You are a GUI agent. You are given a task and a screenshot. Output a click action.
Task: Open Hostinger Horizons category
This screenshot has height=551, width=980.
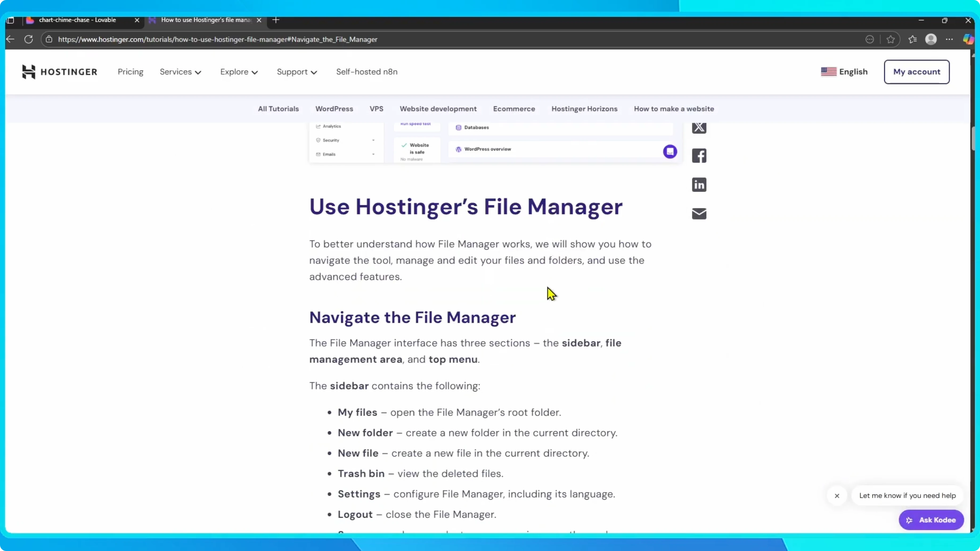(584, 109)
